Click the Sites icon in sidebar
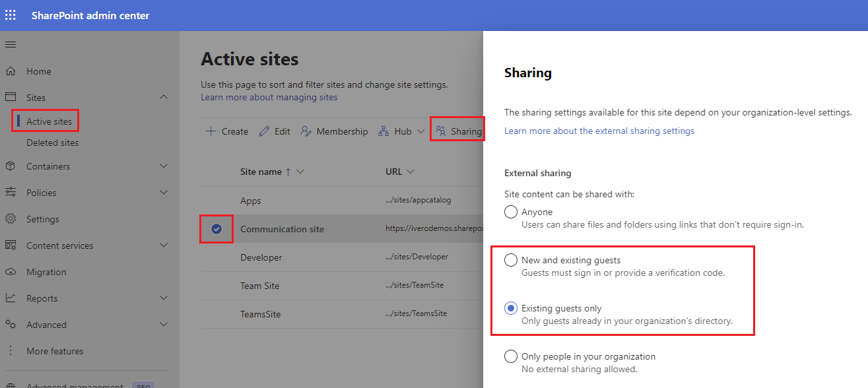This screenshot has width=868, height=388. click(x=11, y=97)
